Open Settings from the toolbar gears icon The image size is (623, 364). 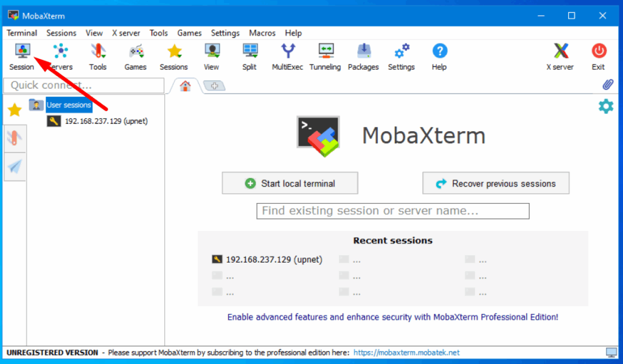pyautogui.click(x=402, y=57)
